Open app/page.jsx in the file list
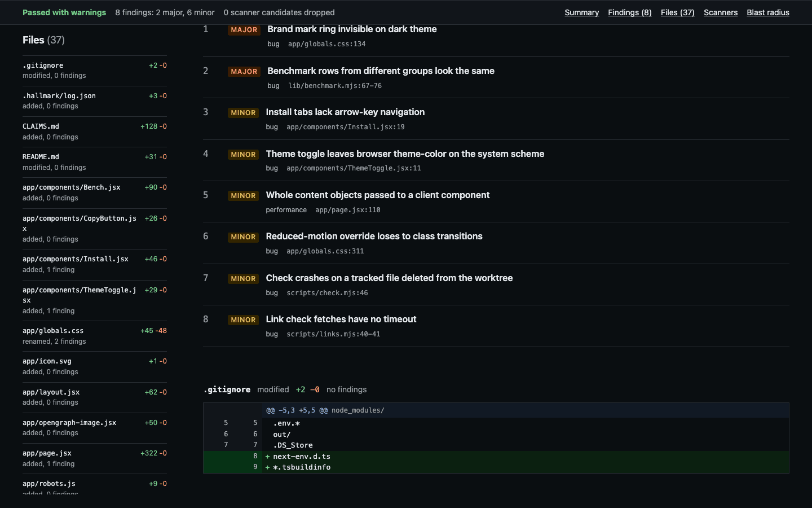Viewport: 812px width, 508px height. click(x=95, y=458)
